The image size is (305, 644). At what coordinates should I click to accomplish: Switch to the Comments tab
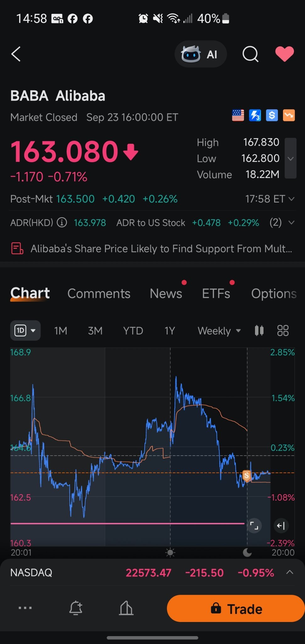99,294
